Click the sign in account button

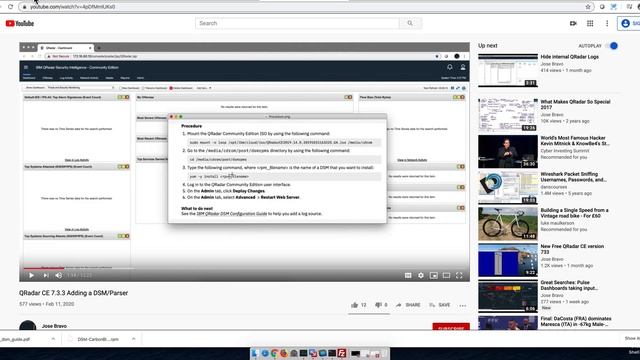coord(629,24)
